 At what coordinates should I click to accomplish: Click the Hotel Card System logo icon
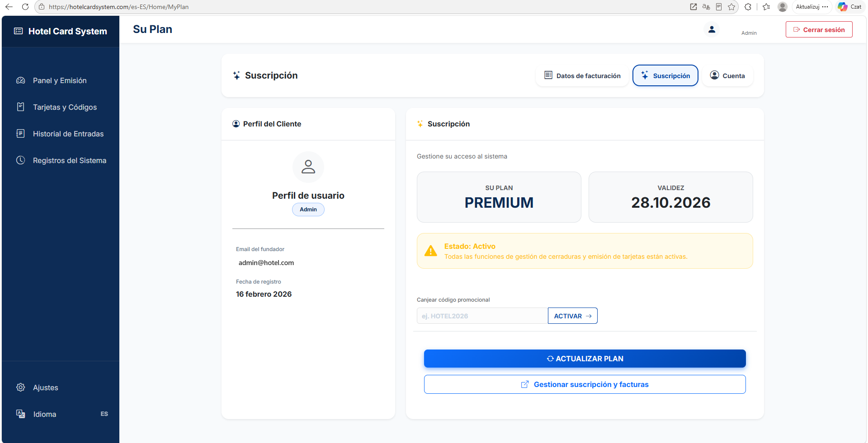[19, 31]
